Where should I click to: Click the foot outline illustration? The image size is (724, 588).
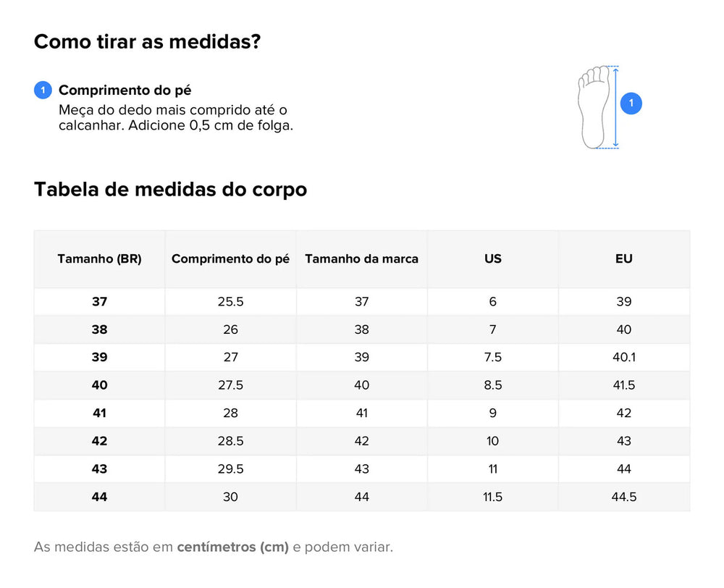click(x=594, y=107)
